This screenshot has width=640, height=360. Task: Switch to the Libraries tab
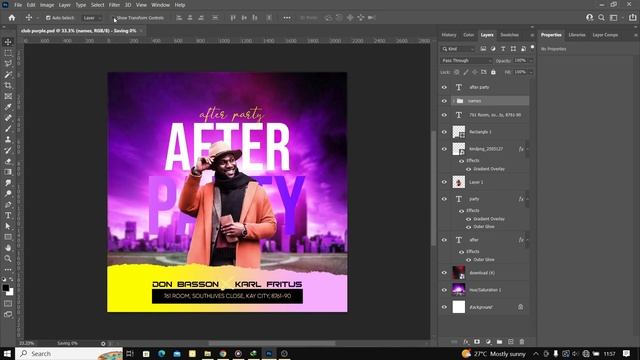click(577, 35)
